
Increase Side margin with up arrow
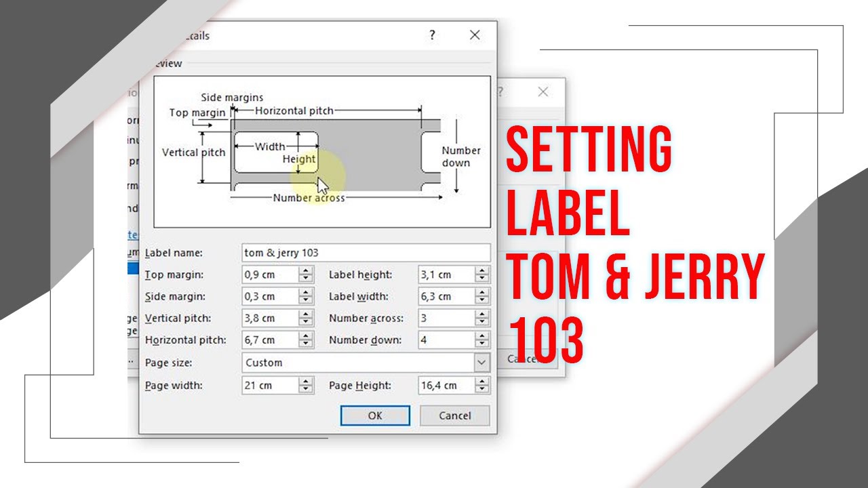(x=306, y=292)
